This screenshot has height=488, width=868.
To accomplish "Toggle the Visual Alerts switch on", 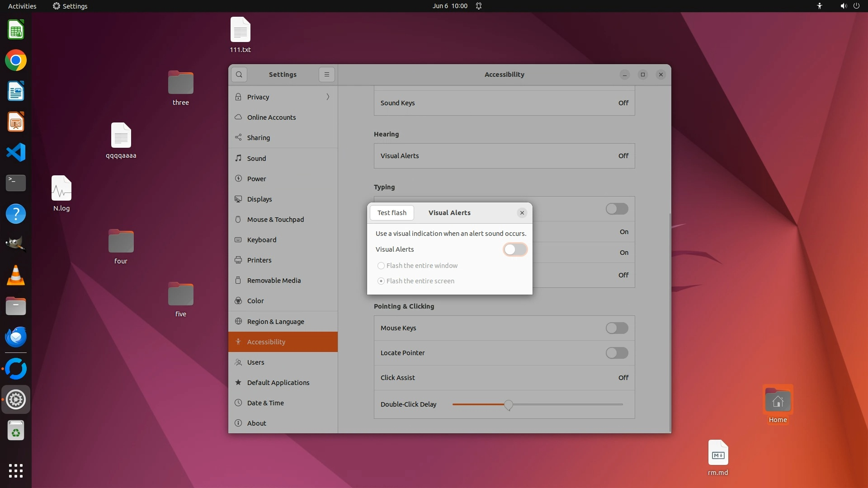I will click(x=515, y=249).
